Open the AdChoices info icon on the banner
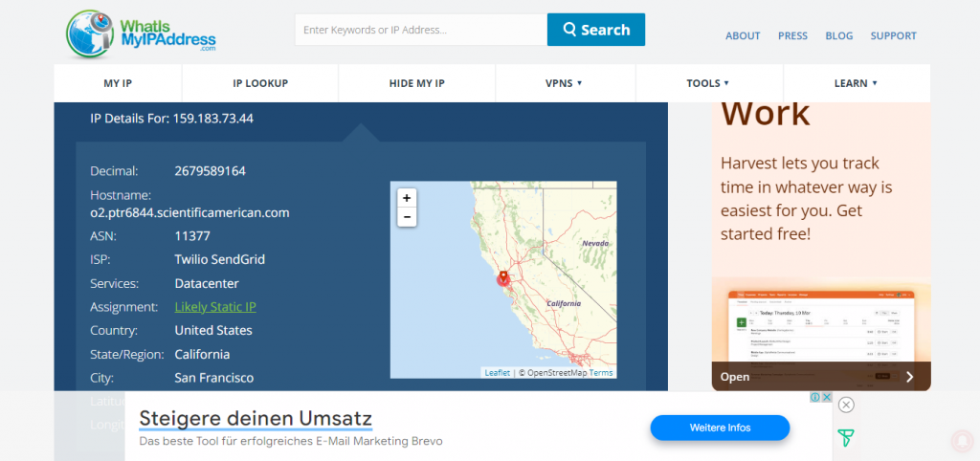This screenshot has height=461, width=980. (x=815, y=397)
